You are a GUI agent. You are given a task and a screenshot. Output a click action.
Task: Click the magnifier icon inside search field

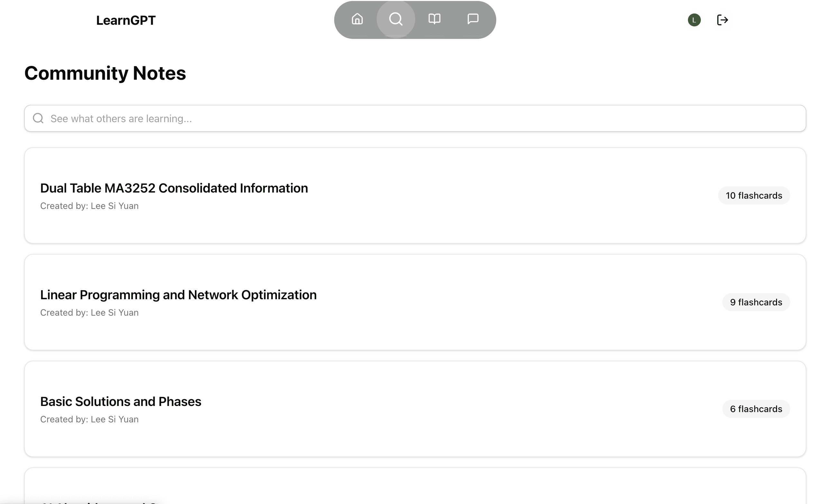(x=38, y=118)
